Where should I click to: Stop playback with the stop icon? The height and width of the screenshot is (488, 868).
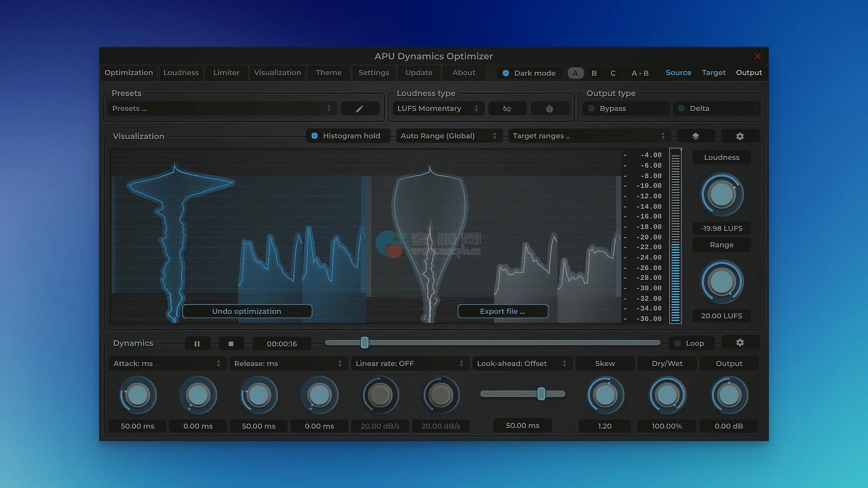[x=231, y=344]
